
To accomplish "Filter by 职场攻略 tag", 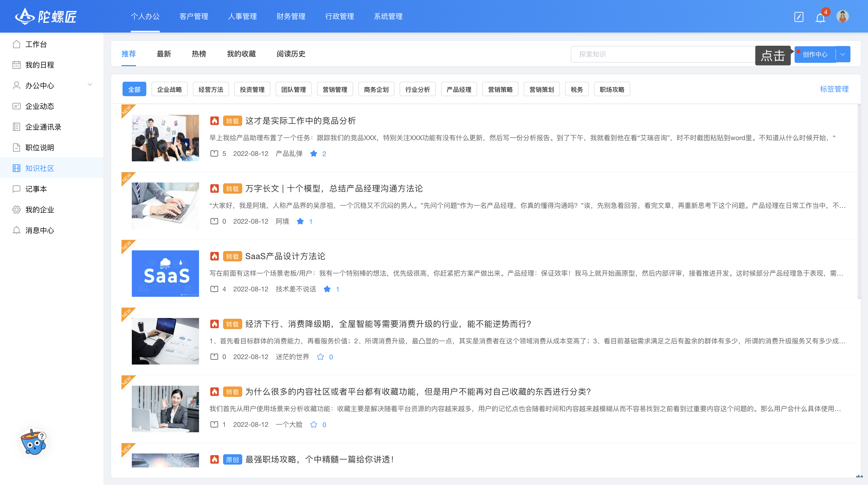I will click(x=612, y=89).
